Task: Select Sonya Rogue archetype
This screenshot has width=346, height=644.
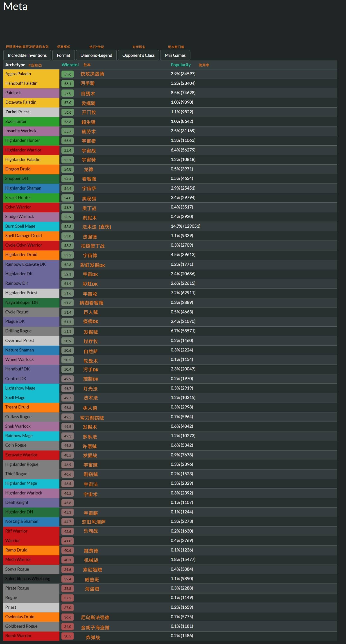Action: click(x=31, y=569)
